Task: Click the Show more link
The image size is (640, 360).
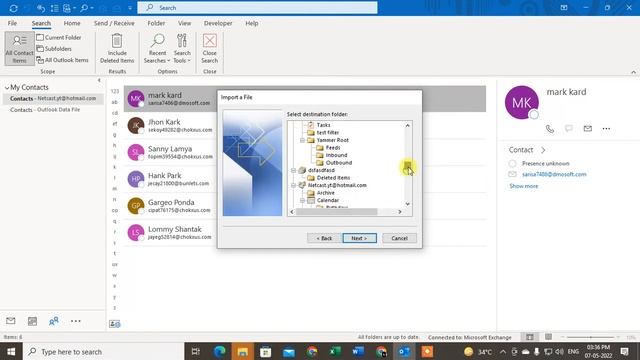Action: coord(524,186)
